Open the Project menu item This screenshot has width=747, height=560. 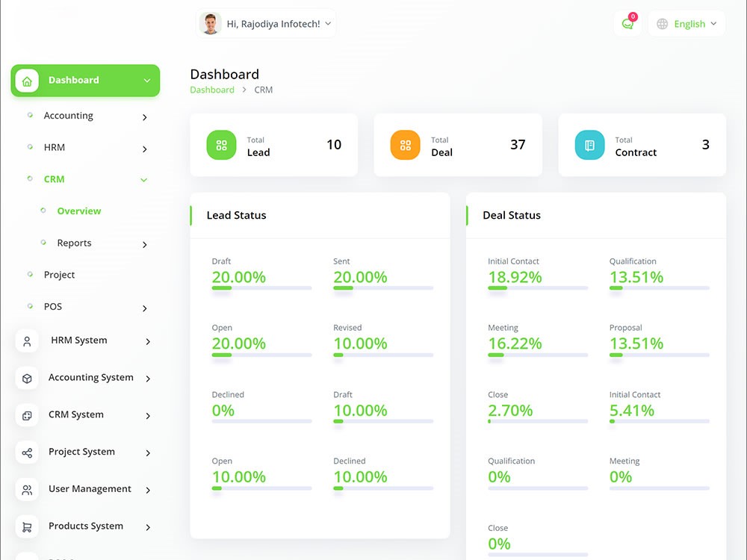[59, 275]
